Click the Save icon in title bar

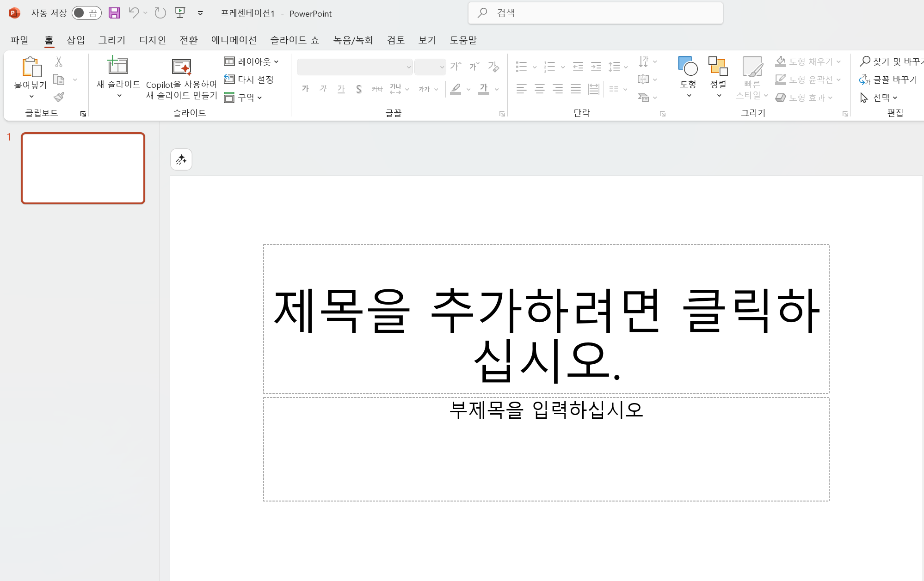tap(114, 13)
